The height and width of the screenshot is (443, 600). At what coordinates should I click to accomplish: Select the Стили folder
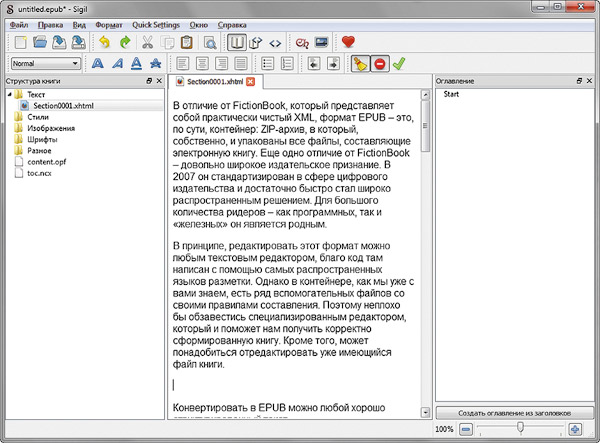tap(38, 117)
